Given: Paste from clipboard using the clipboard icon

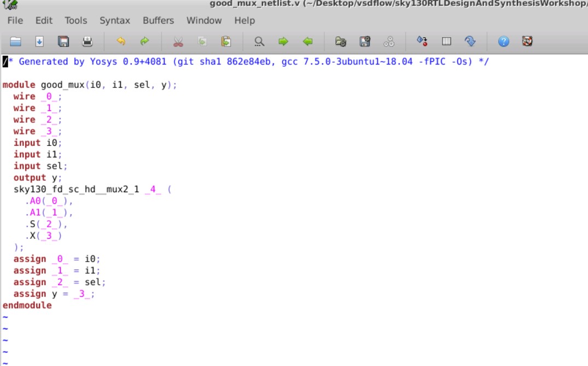Looking at the screenshot, I should coord(226,41).
